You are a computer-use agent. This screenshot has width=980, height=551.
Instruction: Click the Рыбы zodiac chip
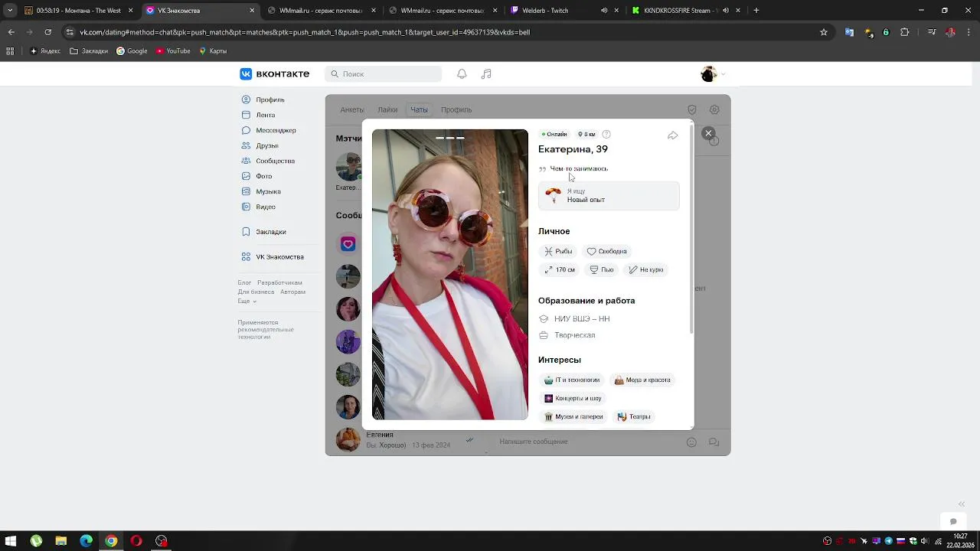pyautogui.click(x=558, y=251)
